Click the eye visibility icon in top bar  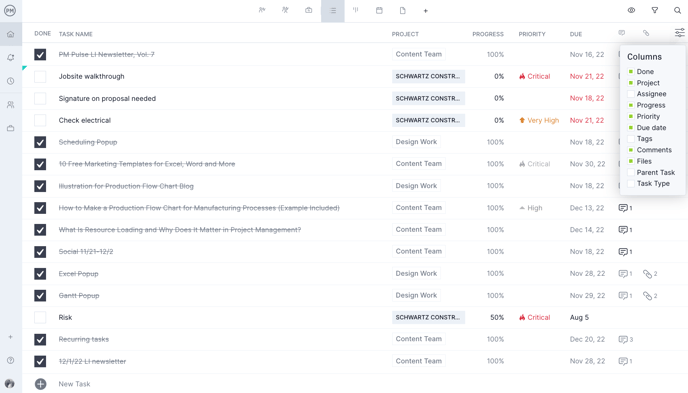click(631, 10)
